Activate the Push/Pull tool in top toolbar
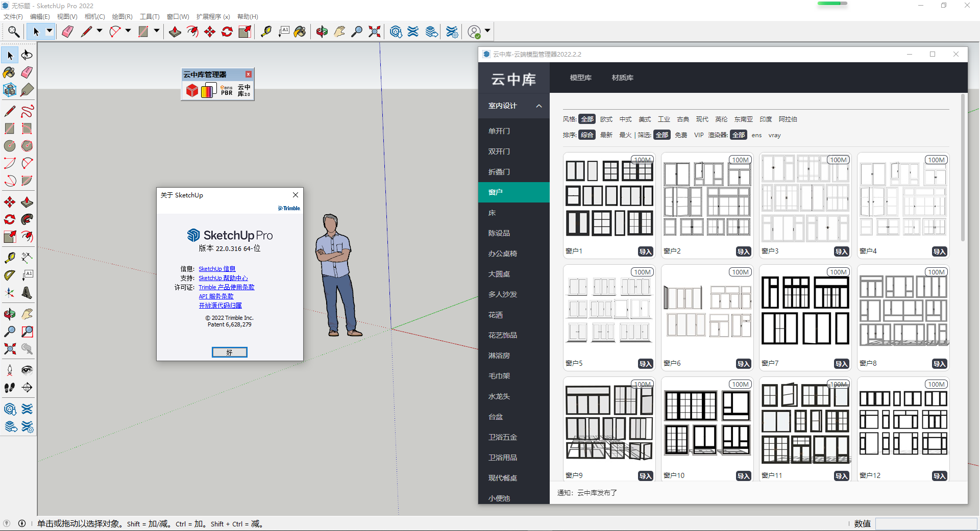 coord(175,32)
